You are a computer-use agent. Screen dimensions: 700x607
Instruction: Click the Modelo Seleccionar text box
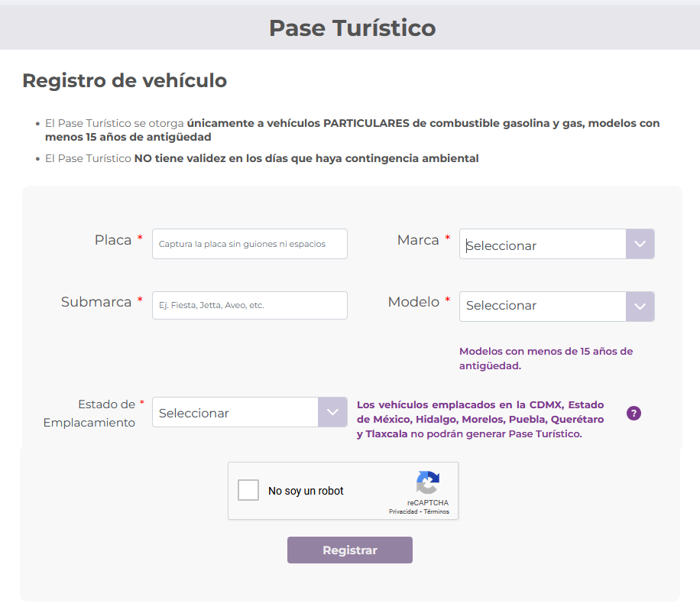[x=543, y=307]
